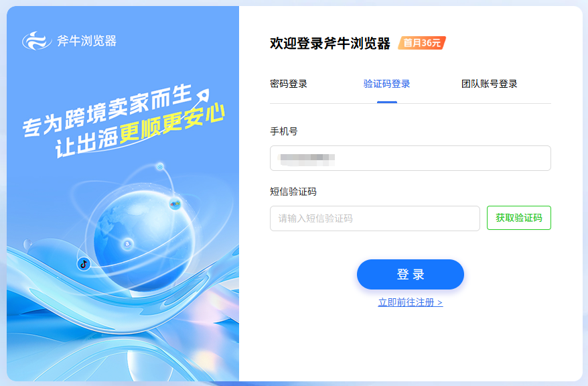Click the blue 登录 button
The height and width of the screenshot is (386, 588).
[411, 274]
